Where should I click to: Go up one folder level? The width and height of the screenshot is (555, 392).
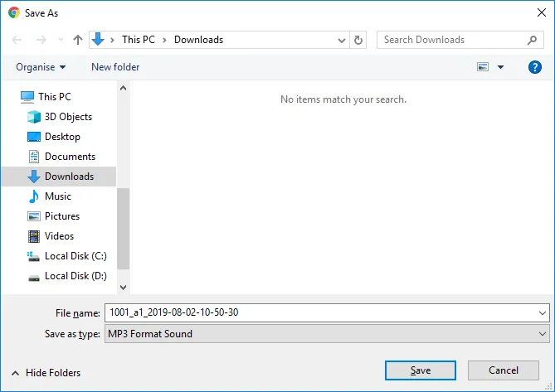tap(78, 40)
